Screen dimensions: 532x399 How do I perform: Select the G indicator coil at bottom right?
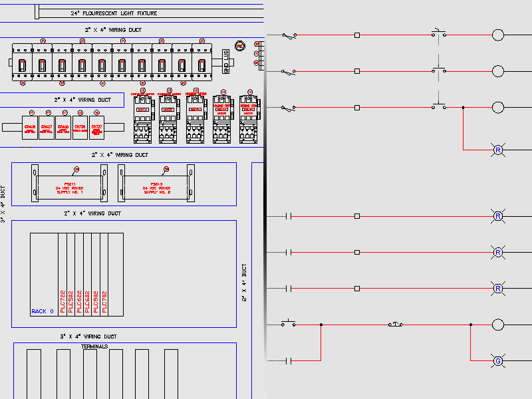pos(497,361)
